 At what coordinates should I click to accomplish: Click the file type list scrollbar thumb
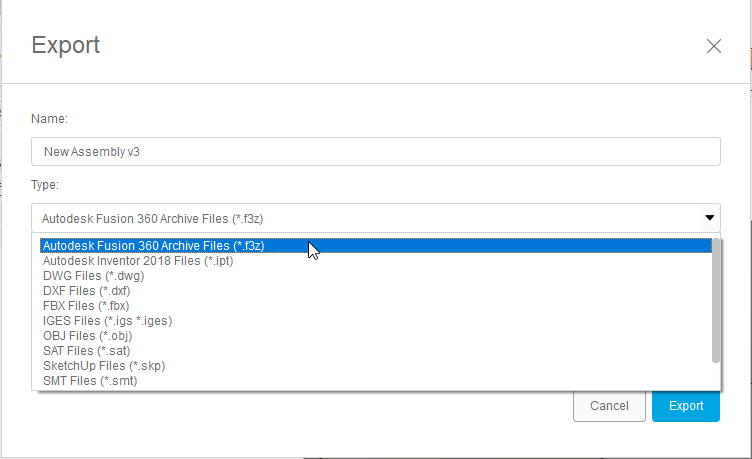(x=716, y=300)
